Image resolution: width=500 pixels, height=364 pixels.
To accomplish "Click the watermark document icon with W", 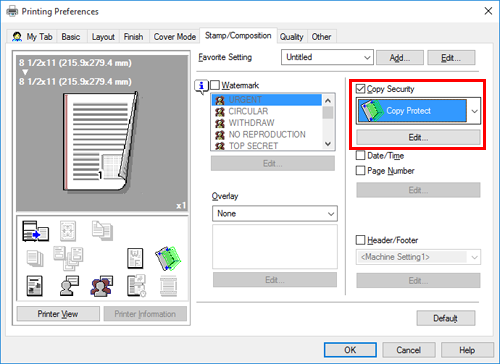I will pyautogui.click(x=135, y=258).
